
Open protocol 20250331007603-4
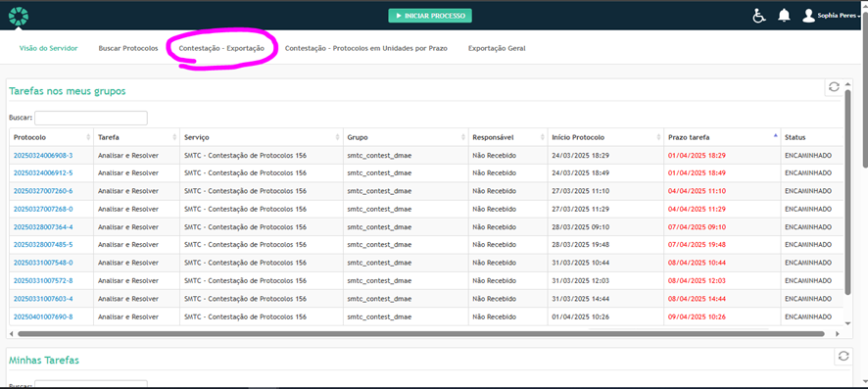43,299
